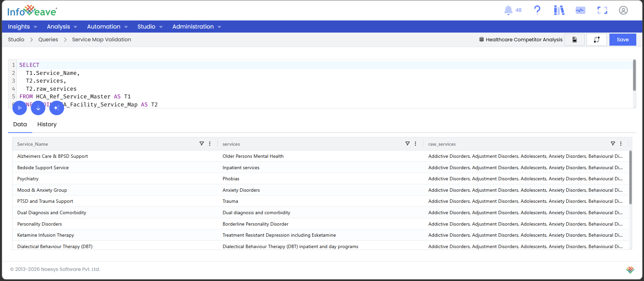
Task: Toggle fullscreen mode icon
Action: tap(602, 10)
